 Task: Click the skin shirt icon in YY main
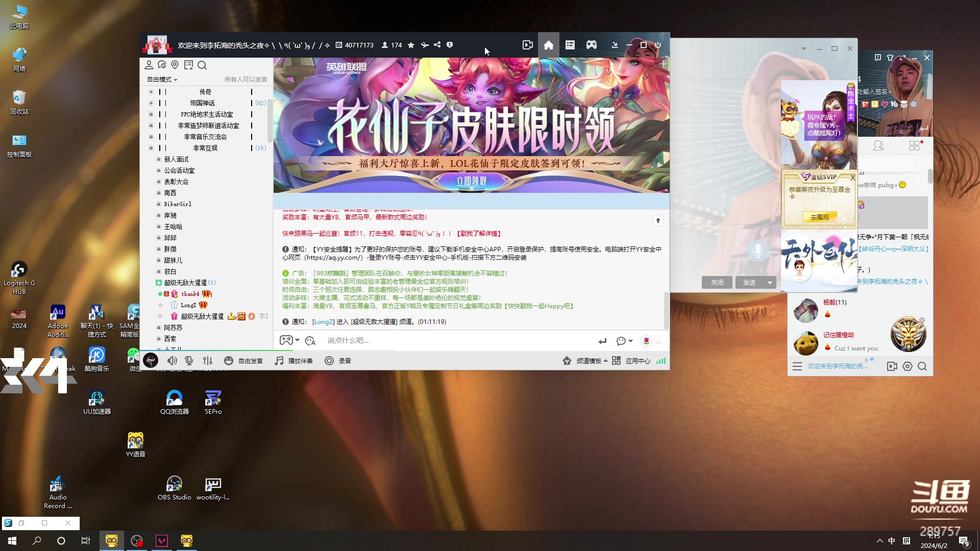(890, 58)
